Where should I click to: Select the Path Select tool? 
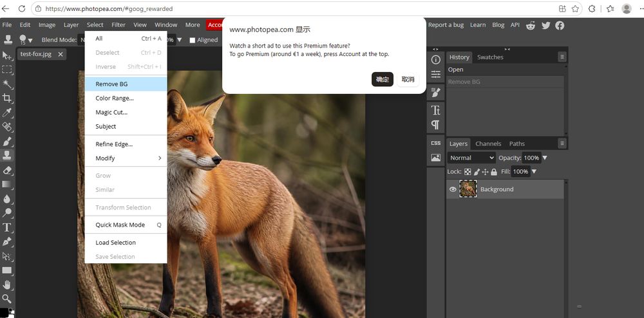[7, 256]
